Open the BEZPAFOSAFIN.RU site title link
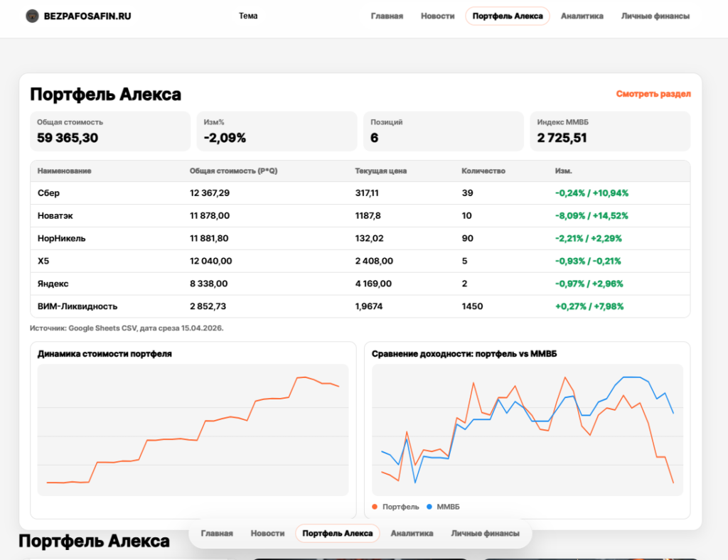This screenshot has height=560, width=728. coord(87,16)
